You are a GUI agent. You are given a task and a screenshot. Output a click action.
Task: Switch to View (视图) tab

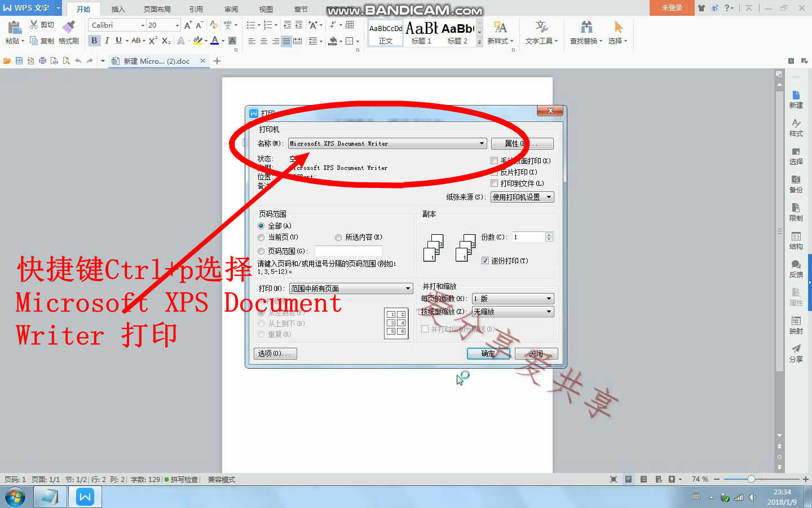click(x=266, y=9)
